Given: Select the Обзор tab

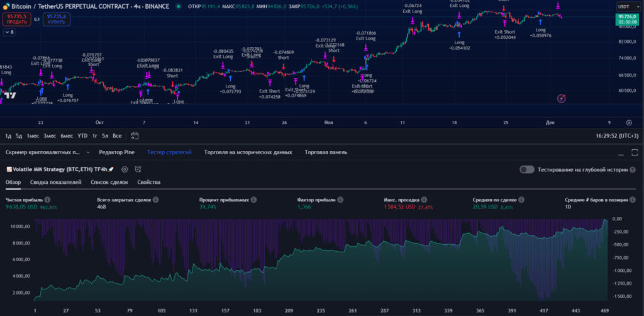Looking at the screenshot, I should pyautogui.click(x=13, y=182).
